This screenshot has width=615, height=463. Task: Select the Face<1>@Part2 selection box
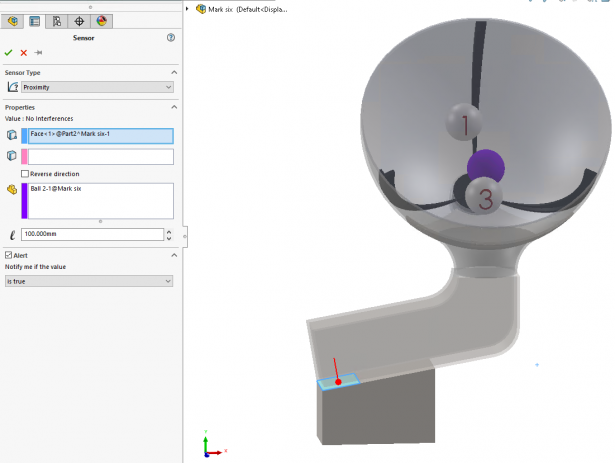pyautogui.click(x=100, y=136)
